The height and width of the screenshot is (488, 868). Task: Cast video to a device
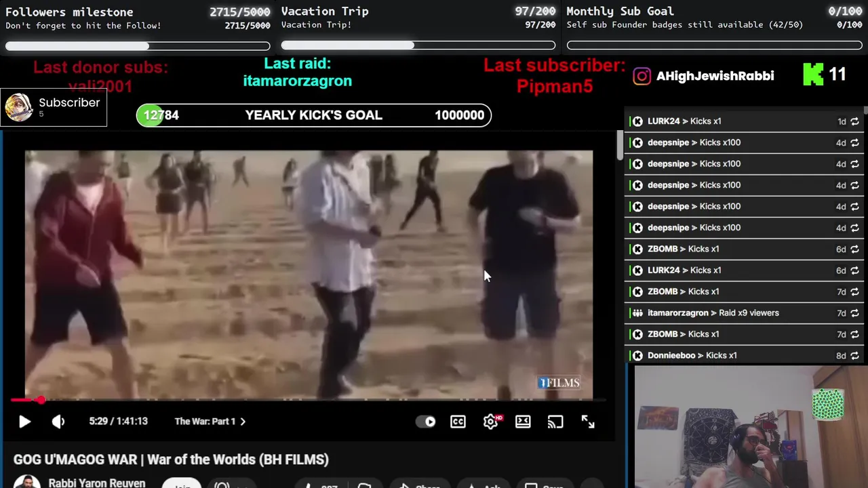555,422
